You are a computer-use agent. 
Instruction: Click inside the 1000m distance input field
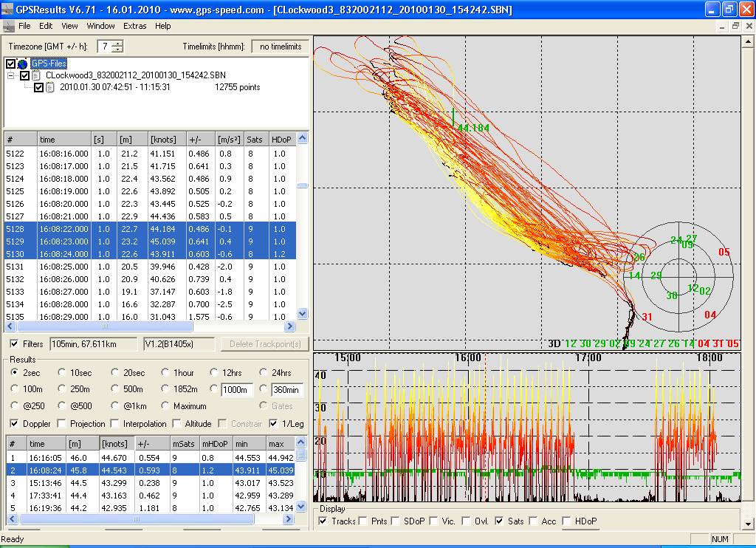pyautogui.click(x=236, y=388)
